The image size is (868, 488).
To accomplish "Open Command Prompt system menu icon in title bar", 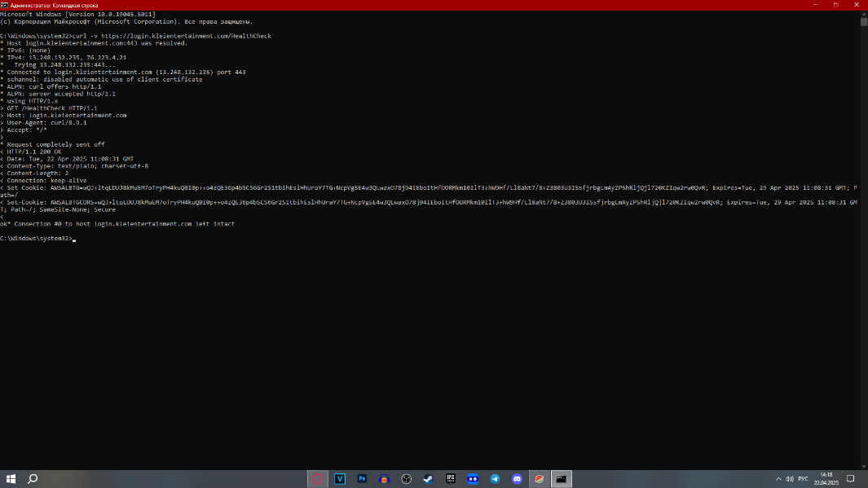I will click(5, 5).
